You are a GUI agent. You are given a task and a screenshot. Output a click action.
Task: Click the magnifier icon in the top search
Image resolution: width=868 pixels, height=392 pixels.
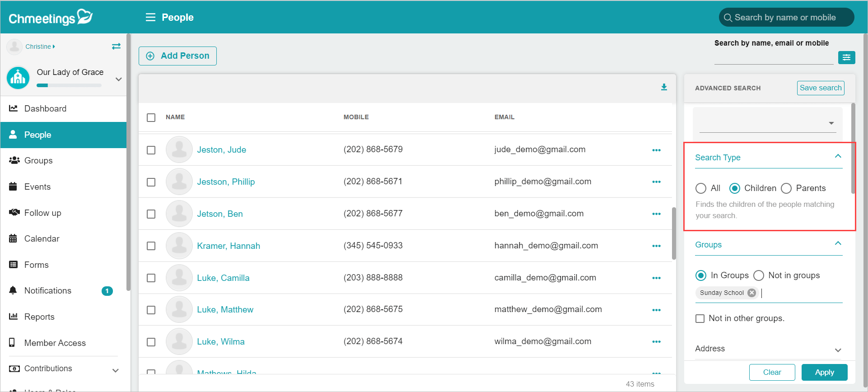(x=728, y=18)
